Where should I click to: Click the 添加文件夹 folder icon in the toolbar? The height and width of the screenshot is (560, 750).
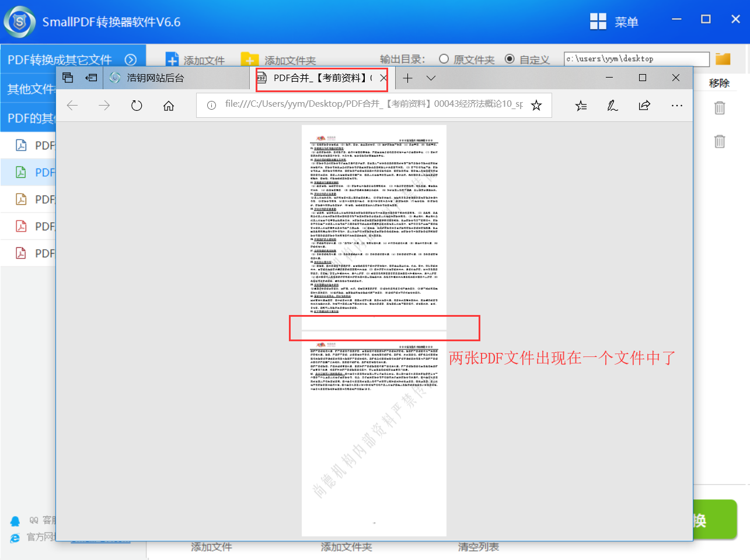[250, 60]
